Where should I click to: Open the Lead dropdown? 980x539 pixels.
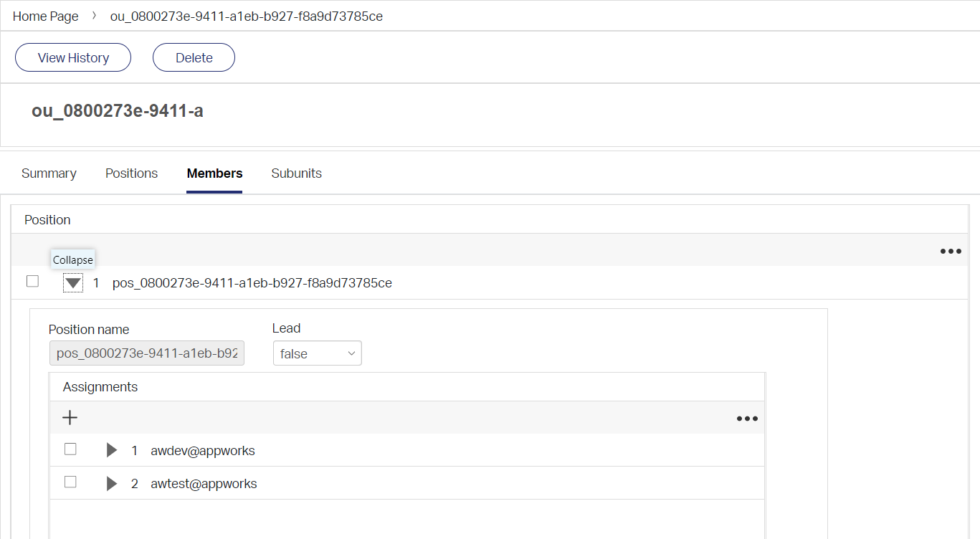coord(317,353)
